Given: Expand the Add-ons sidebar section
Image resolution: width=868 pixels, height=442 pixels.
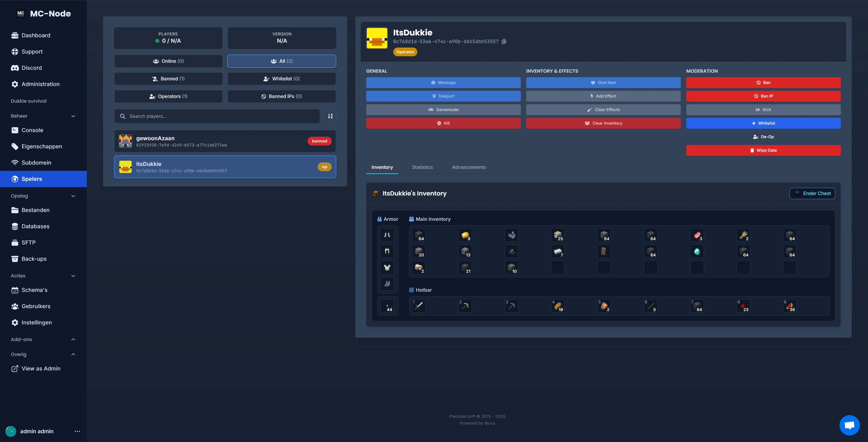Looking at the screenshot, I should (x=73, y=339).
